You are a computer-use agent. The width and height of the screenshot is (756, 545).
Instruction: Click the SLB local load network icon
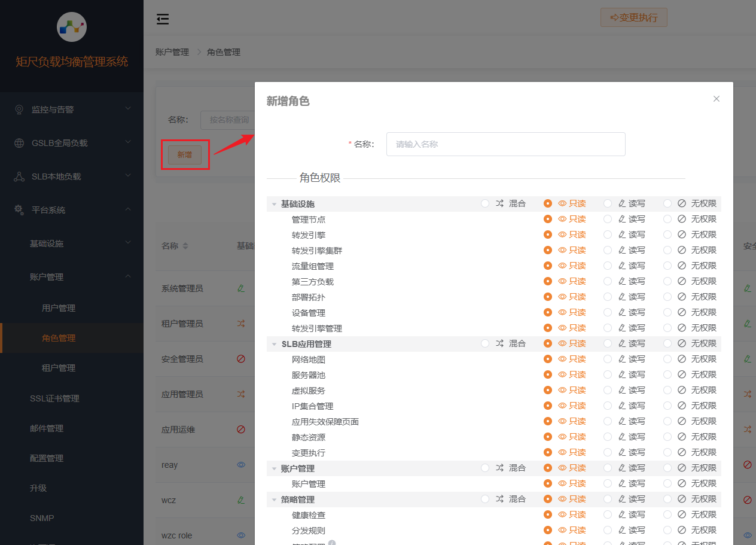click(19, 176)
